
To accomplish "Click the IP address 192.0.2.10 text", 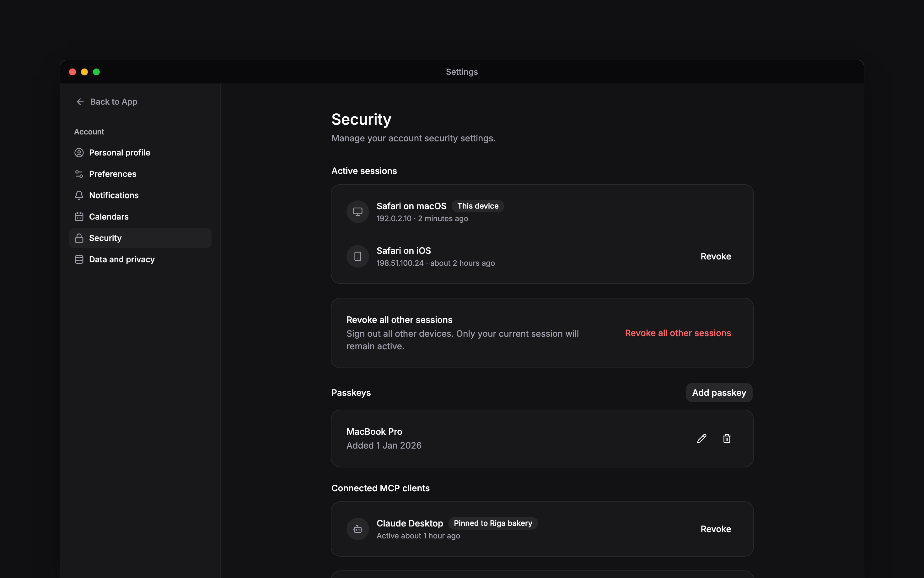I will [x=394, y=219].
